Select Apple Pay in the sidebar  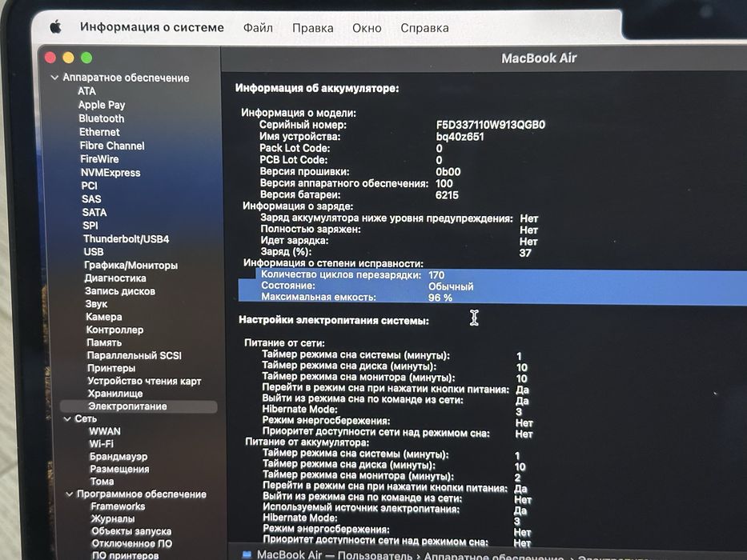click(102, 105)
